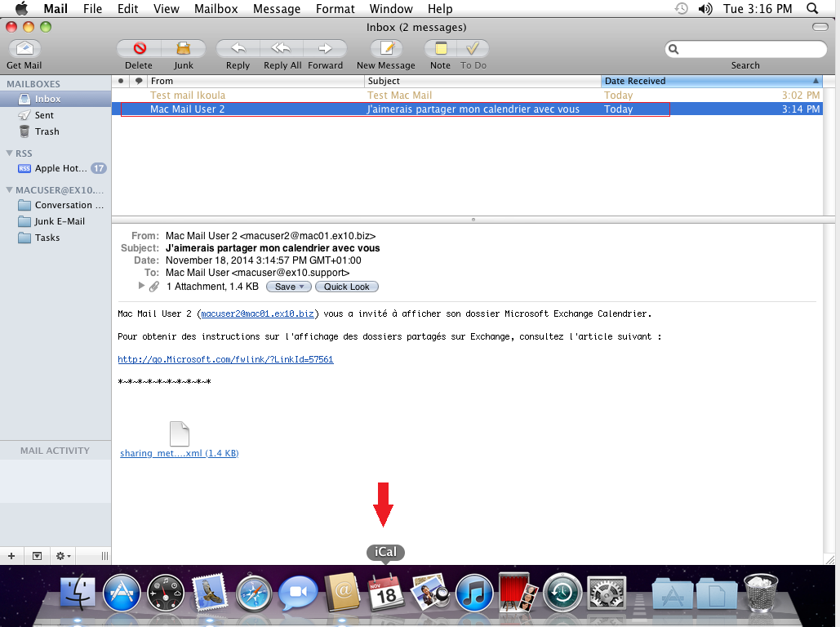This screenshot has height=627, width=840.
Task: Open the action gear menu below the sidebar
Action: point(62,555)
